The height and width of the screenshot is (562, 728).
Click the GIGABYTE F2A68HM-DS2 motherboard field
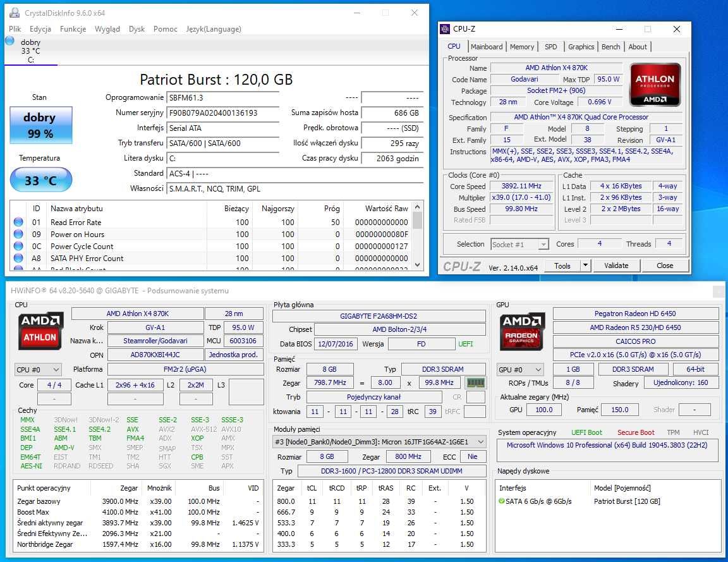[379, 316]
